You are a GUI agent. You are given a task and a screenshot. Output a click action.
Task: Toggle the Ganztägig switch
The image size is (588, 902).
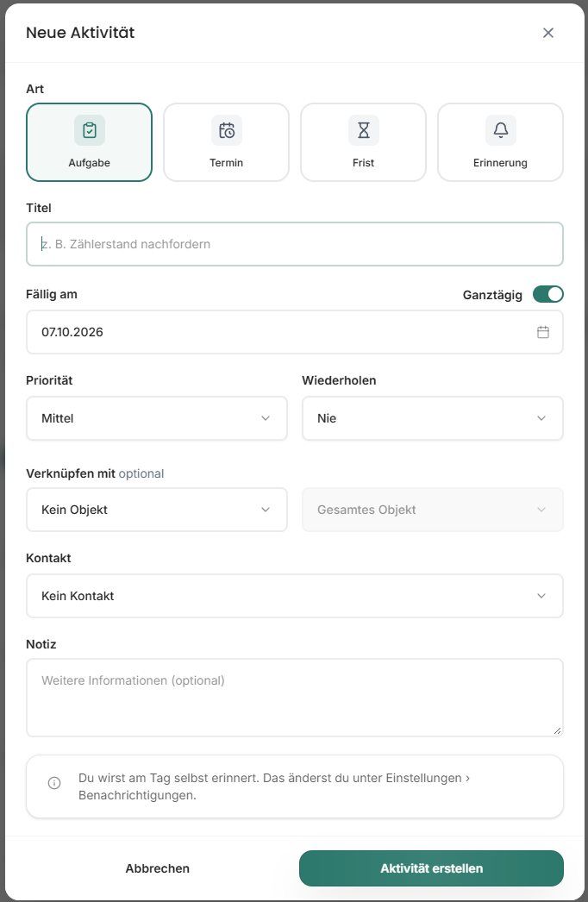click(547, 295)
